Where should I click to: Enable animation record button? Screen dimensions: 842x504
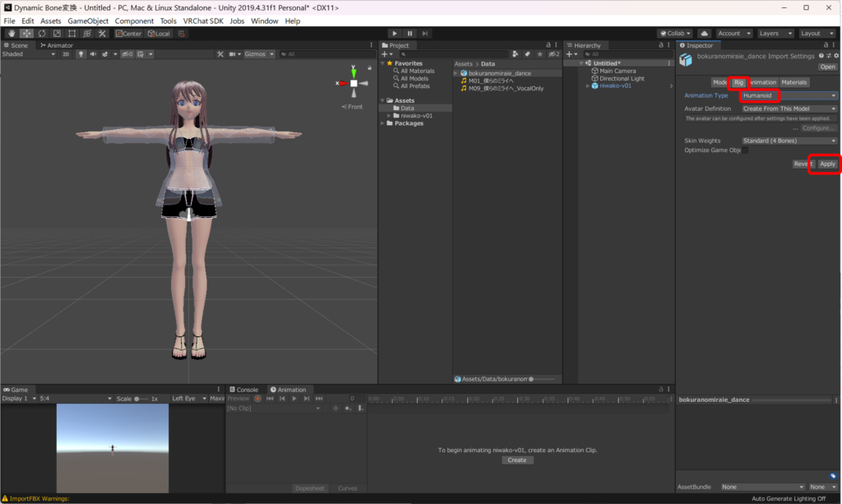[x=257, y=399]
